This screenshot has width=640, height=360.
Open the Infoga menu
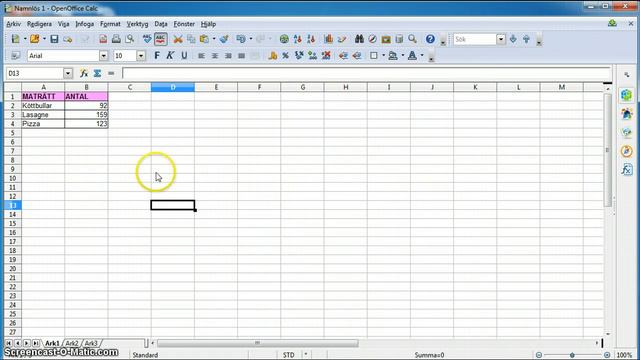[x=84, y=24]
